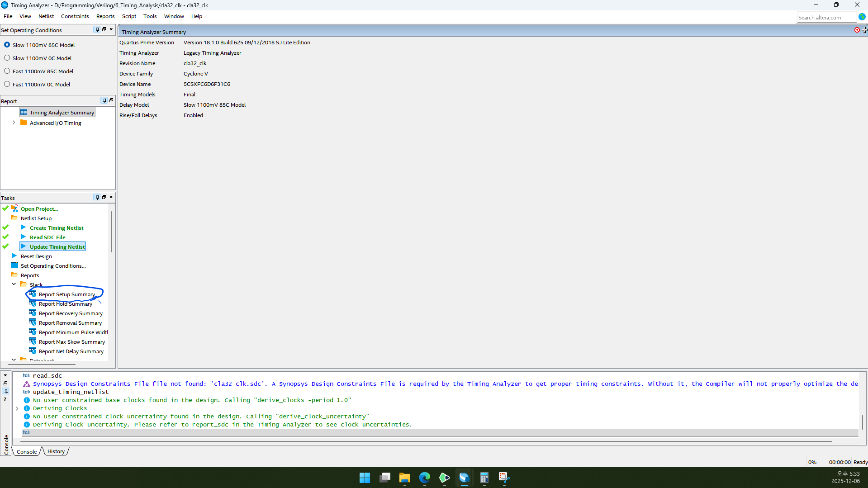Open Microsoft Edge from the taskbar
The image size is (868, 488).
(424, 477)
